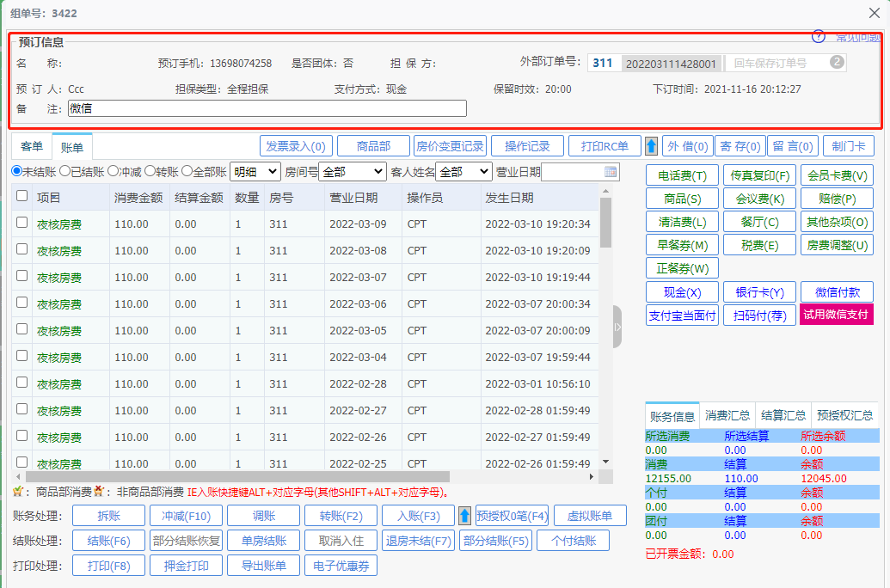Check the row dated 2022-03-09

coord(22,223)
